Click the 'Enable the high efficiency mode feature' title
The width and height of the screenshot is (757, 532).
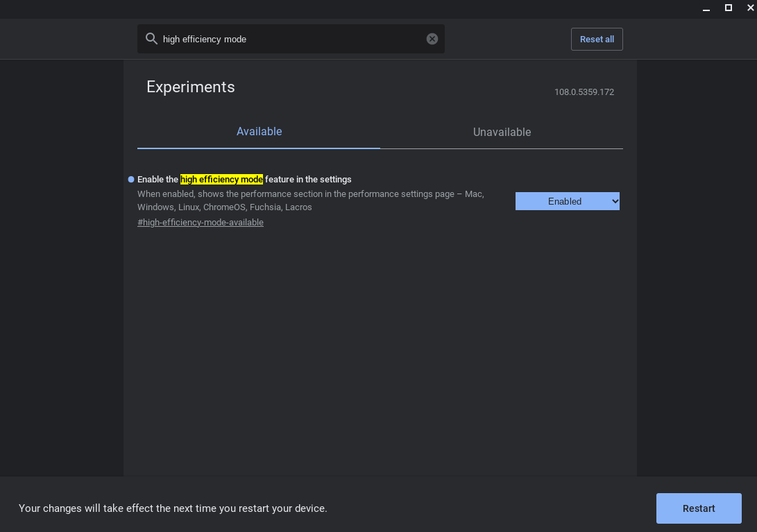tap(244, 180)
